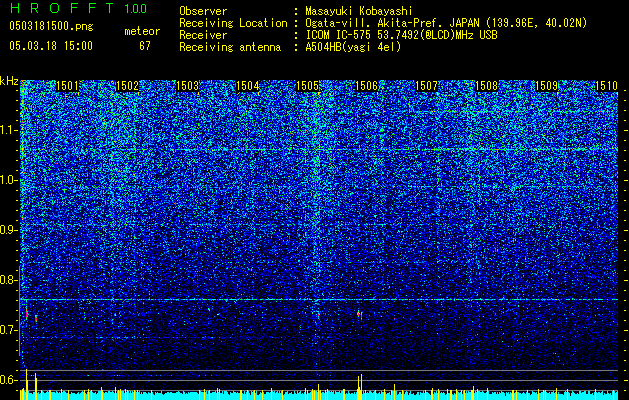
Task: Click the 1502 time marker label
Action: (127, 86)
